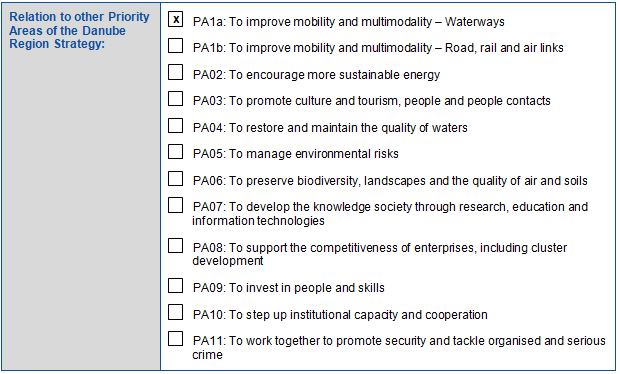Check the PA1b Road, rail and air links box

click(176, 45)
